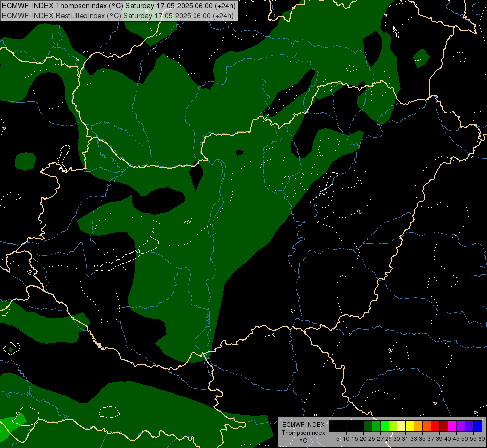The width and height of the screenshot is (487, 448).
Task: Select the red swatch between 37 and 39
Action: [x=435, y=426]
